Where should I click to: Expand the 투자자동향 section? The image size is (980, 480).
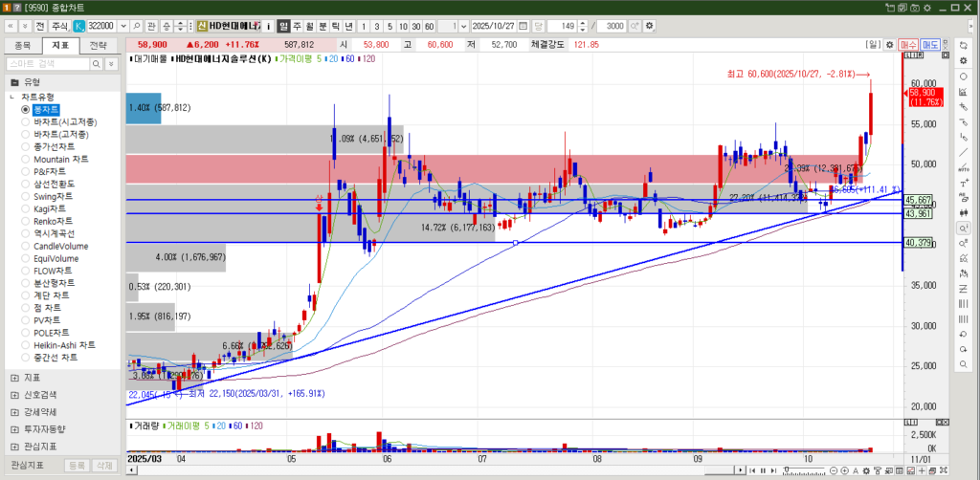tap(14, 429)
